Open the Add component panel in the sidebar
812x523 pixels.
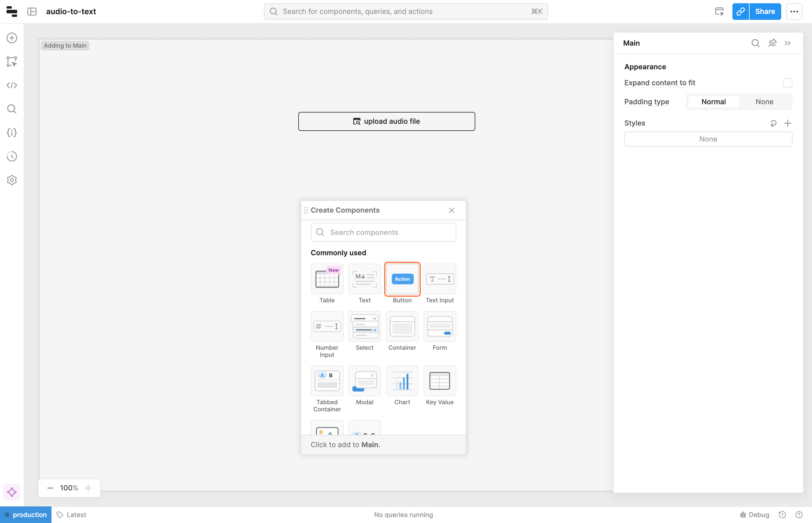pyautogui.click(x=12, y=38)
